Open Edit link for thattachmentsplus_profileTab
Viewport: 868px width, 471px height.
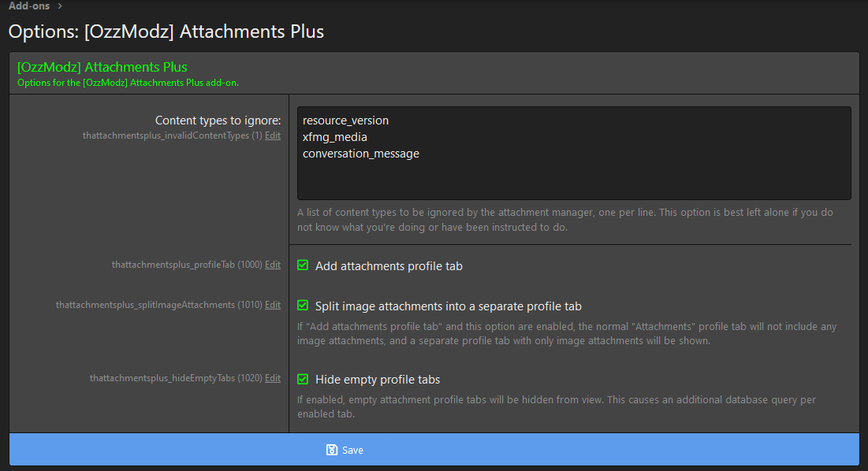(273, 265)
